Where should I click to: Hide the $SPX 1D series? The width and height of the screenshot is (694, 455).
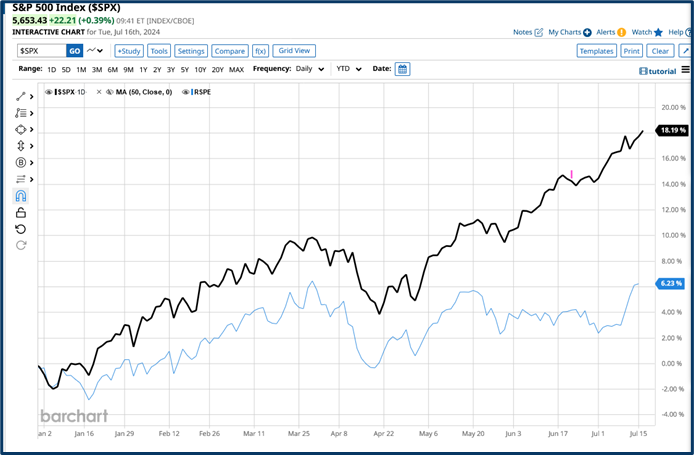pos(49,92)
